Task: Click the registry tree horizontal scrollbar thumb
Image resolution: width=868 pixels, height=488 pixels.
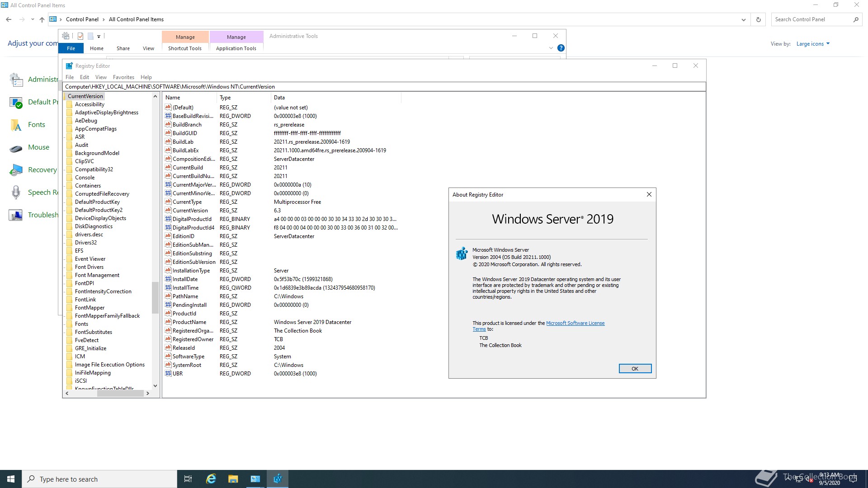Action: 120,394
